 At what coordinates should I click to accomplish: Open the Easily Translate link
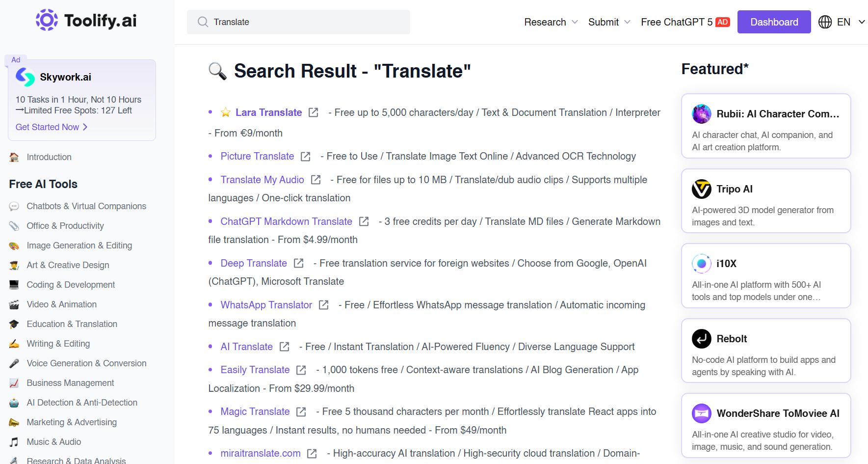coord(255,370)
